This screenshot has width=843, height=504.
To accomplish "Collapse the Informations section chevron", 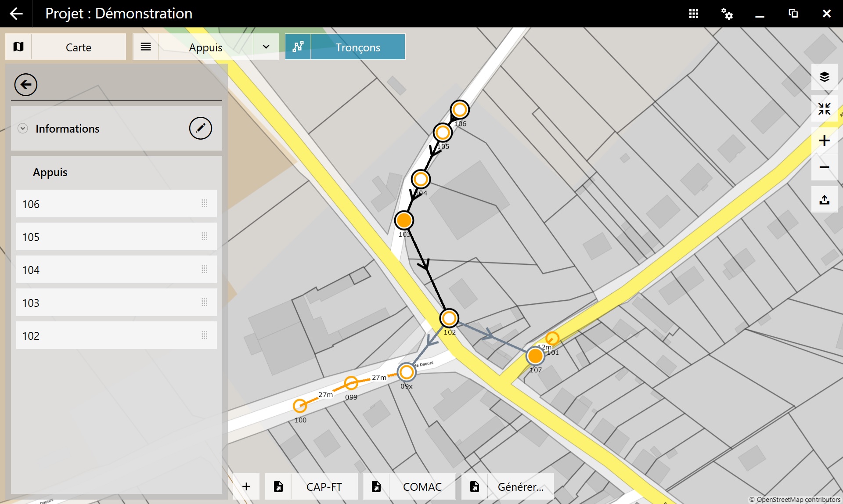I will [x=23, y=128].
